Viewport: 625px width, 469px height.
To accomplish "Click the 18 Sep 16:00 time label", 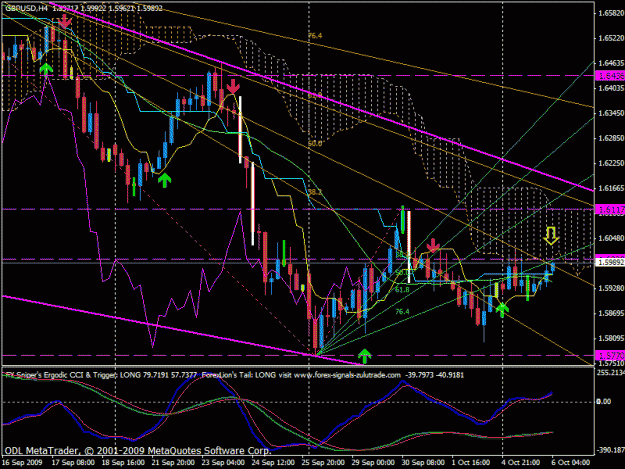I will 123,463.
